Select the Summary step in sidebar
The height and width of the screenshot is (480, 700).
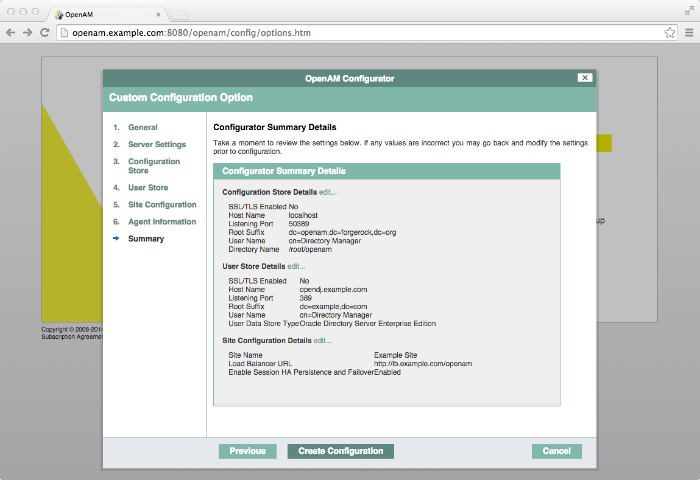[x=146, y=238]
